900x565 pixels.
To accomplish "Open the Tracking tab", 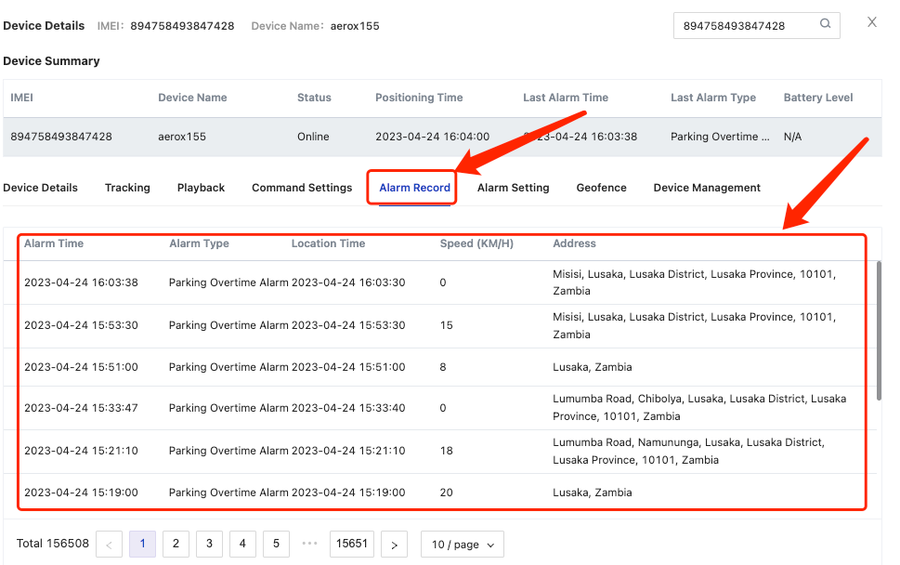I will click(x=127, y=188).
